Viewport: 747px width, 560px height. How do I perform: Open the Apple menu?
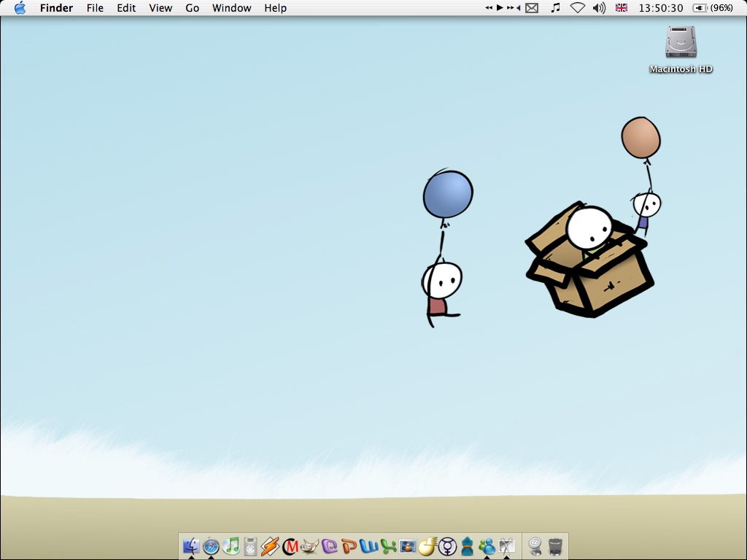[x=20, y=8]
